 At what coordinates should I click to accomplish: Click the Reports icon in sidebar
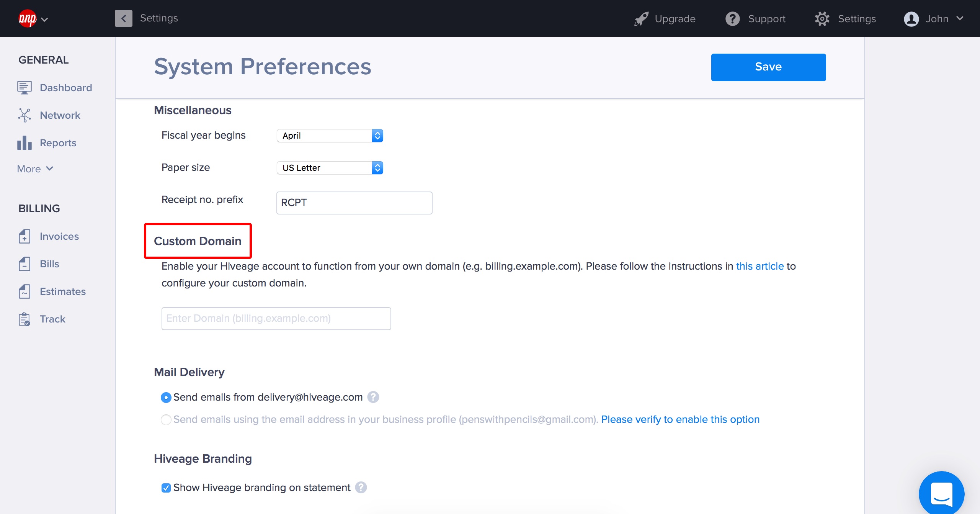pos(24,142)
